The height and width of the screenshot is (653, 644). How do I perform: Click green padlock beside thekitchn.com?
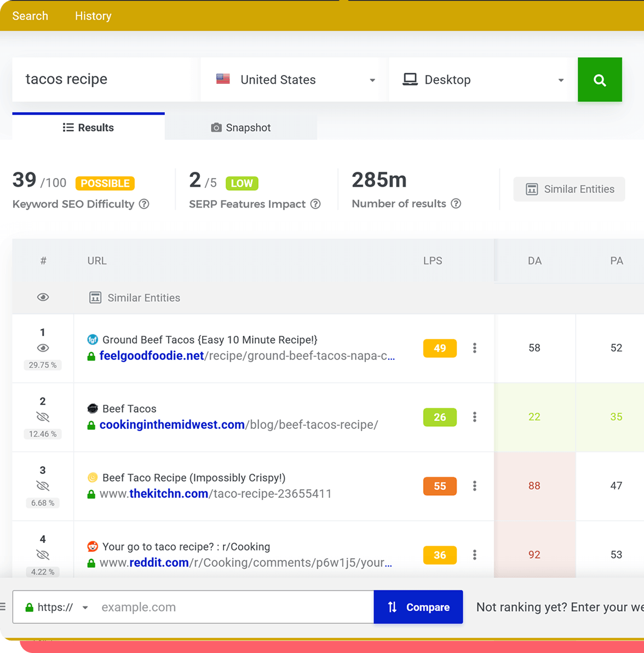pos(91,494)
